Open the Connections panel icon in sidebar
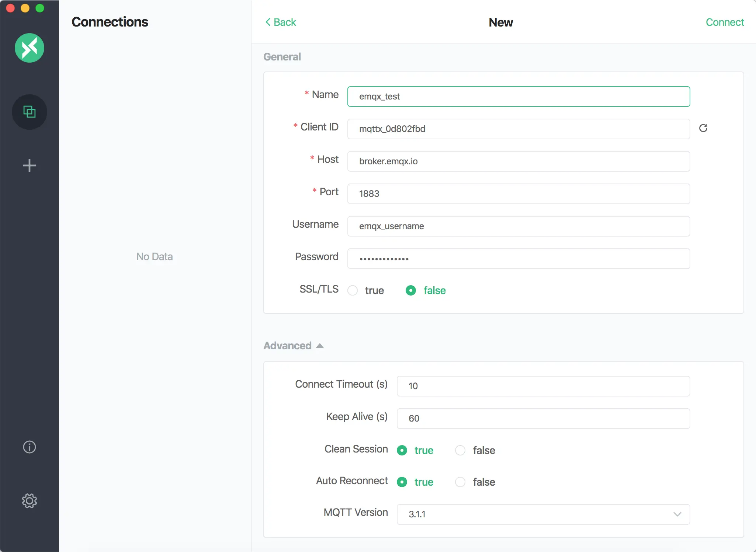756x552 pixels. coord(30,112)
